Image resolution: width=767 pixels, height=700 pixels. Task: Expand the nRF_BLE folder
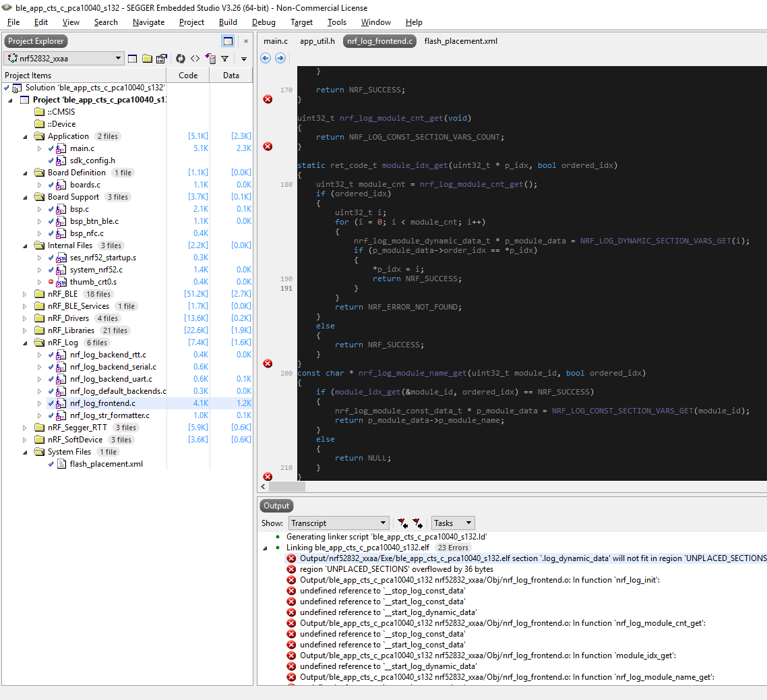[24, 294]
